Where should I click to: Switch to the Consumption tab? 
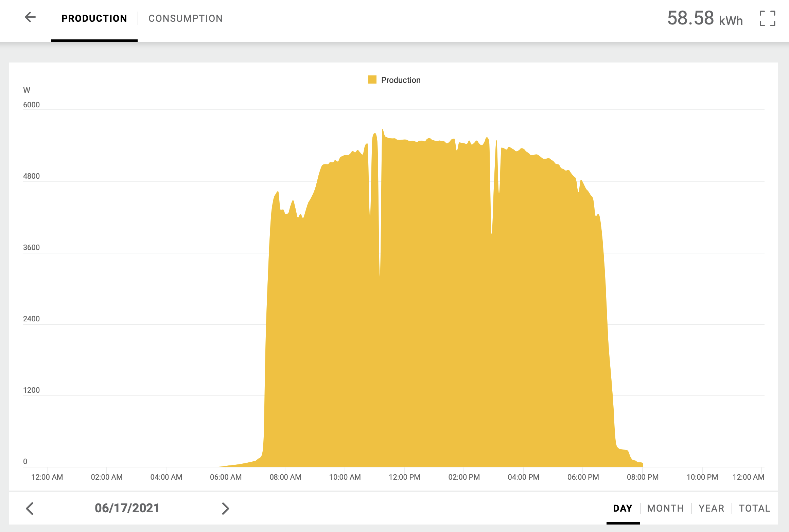186,18
